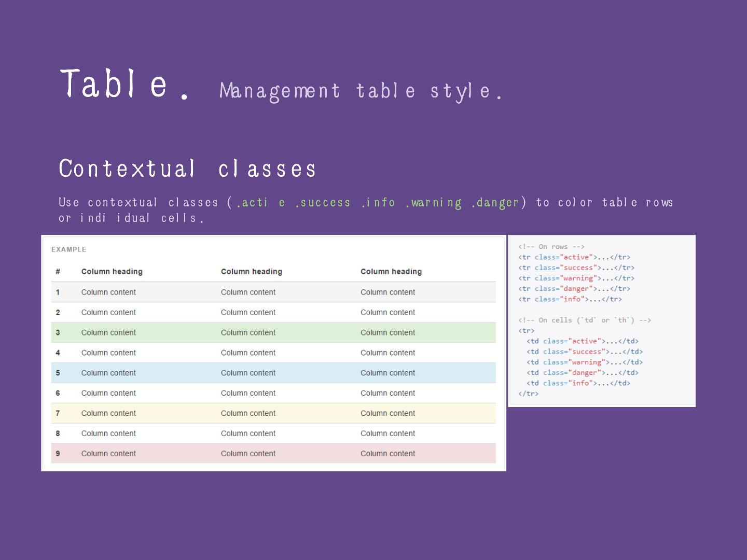
Task: Select row number 7 in yellow row
Action: (x=58, y=413)
